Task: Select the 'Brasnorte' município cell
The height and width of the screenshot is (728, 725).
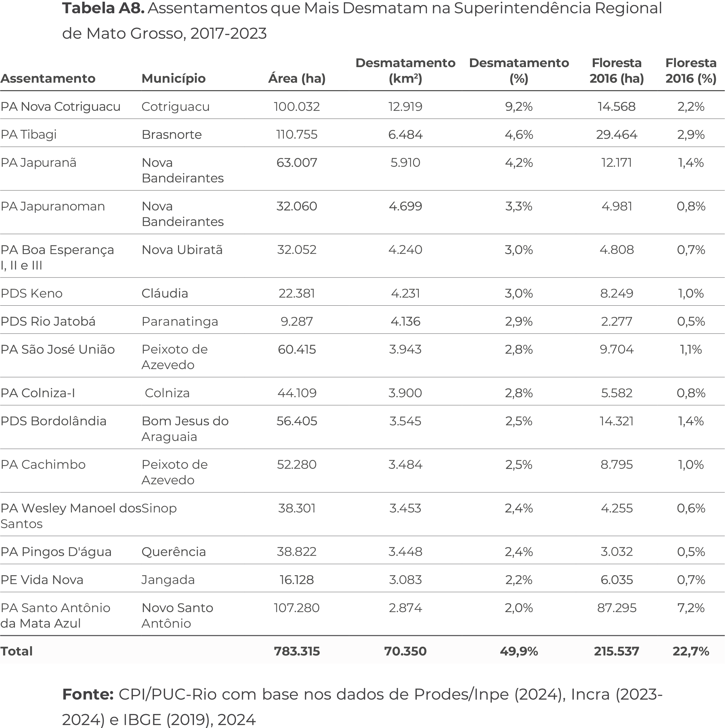Action: [x=172, y=135]
